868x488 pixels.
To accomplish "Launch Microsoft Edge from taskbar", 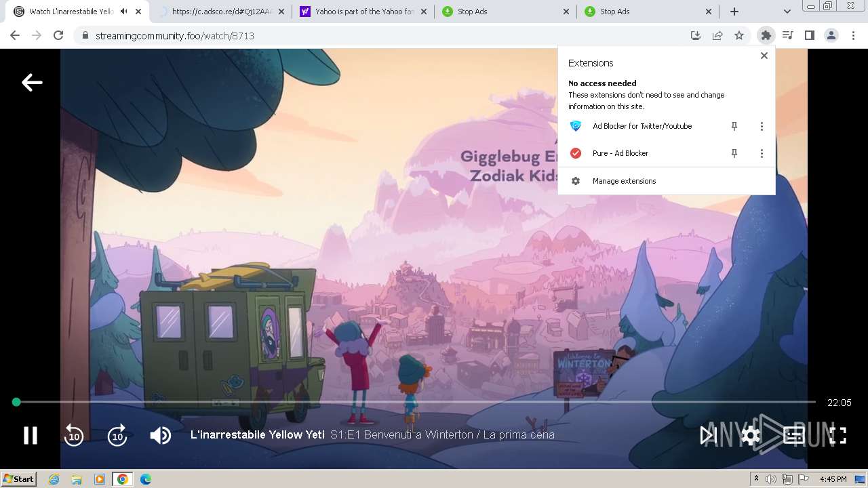I will tap(146, 479).
